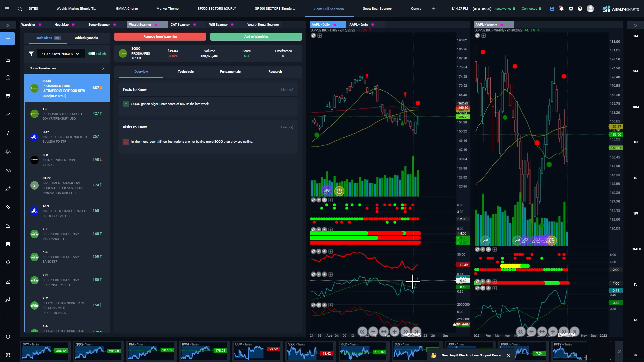Collapse the left panel with double chevron
Viewport: 644px width, 362px height.
pos(8,25)
